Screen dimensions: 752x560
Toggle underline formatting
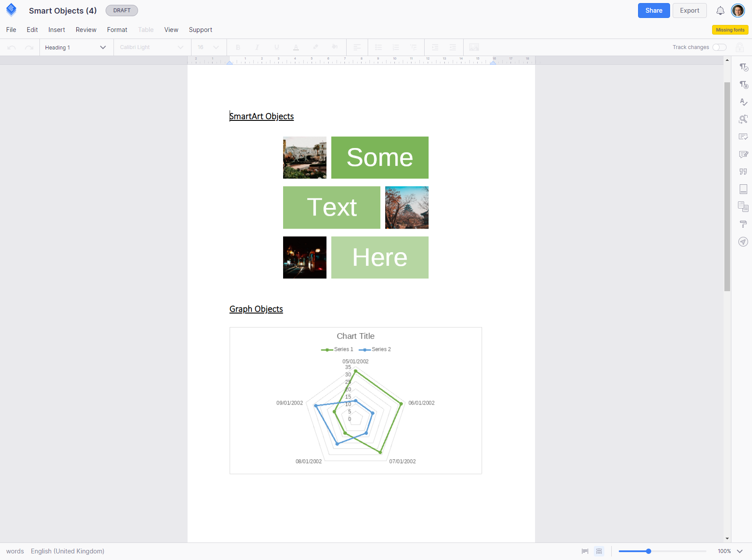coord(277,47)
